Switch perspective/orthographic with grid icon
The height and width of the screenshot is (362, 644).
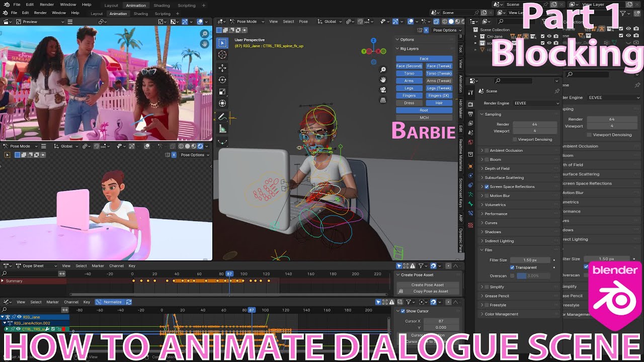(x=383, y=100)
